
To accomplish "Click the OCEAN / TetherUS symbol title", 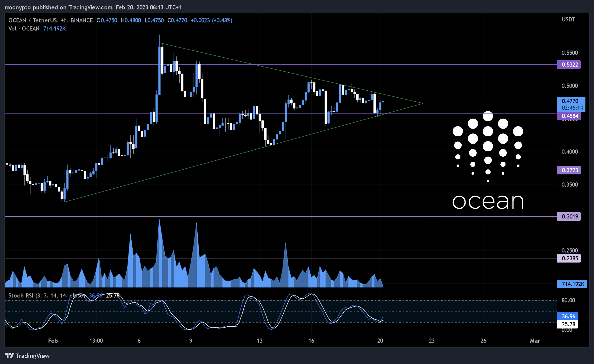I will point(50,20).
